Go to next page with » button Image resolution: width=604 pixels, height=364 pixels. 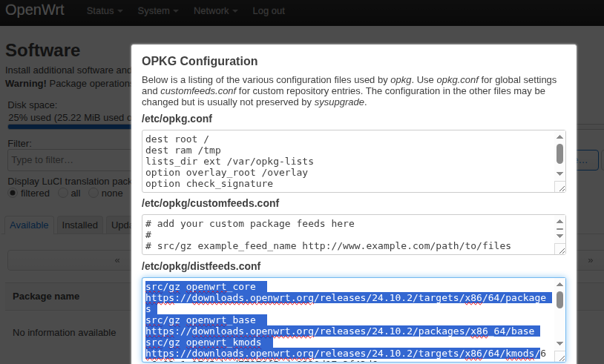click(590, 260)
